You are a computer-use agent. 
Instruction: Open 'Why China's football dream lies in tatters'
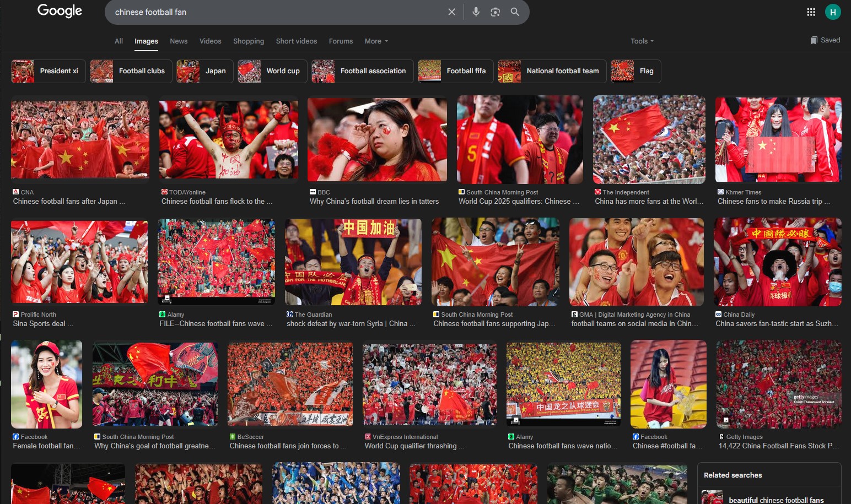[x=374, y=202]
